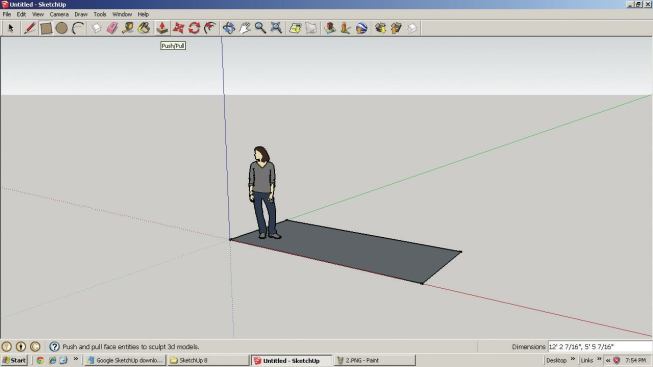
Task: Expand the quick launch overflow chevron
Action: [x=76, y=359]
